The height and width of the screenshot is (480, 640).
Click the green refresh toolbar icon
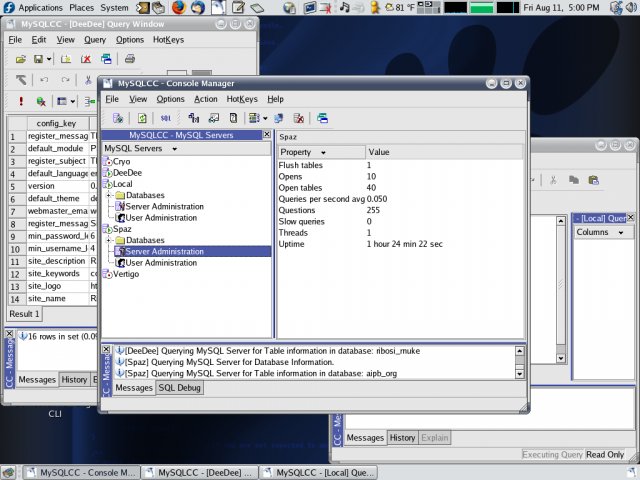click(x=142, y=118)
